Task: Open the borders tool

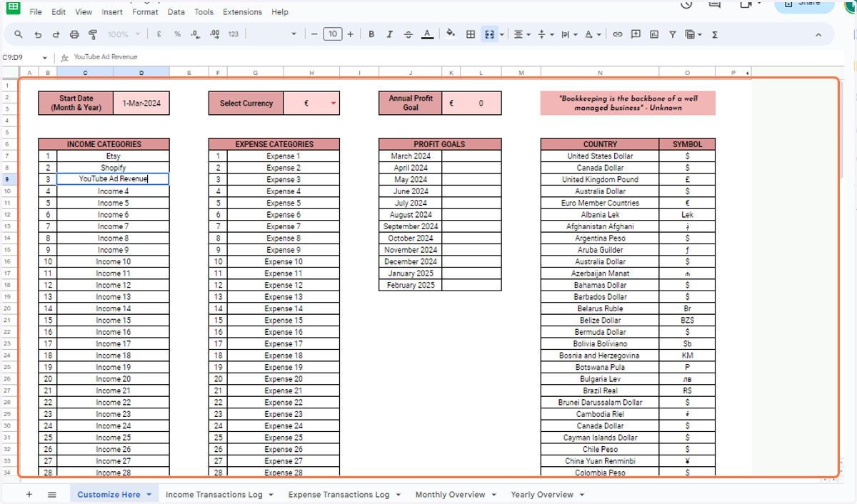Action: point(471,34)
